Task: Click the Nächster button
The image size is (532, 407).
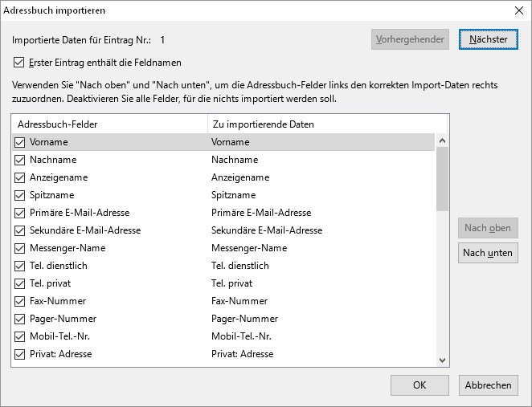Action: click(488, 39)
